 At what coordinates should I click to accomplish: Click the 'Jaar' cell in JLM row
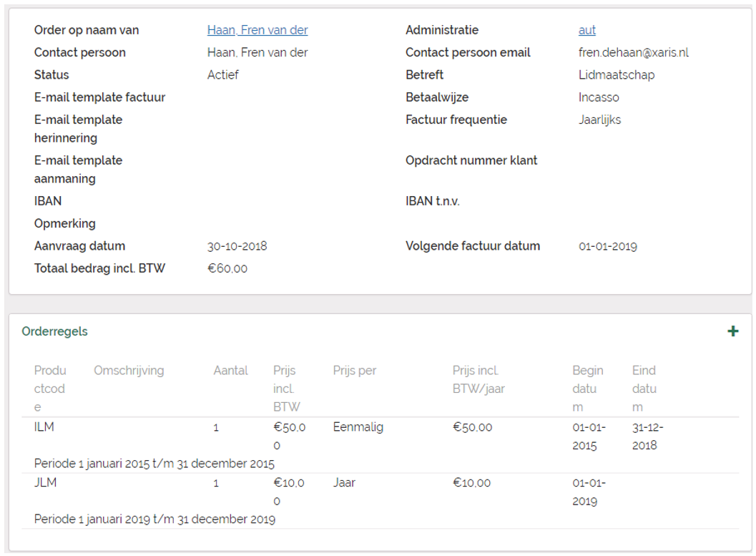click(x=344, y=483)
